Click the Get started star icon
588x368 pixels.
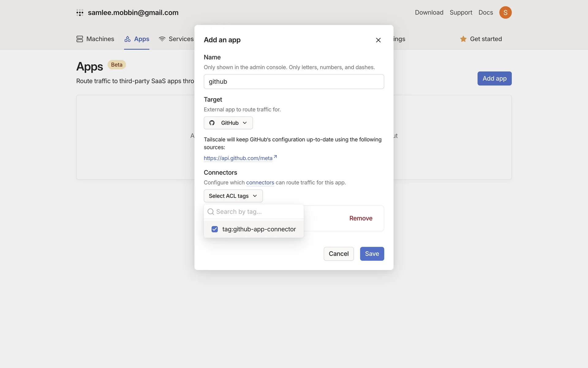click(463, 39)
